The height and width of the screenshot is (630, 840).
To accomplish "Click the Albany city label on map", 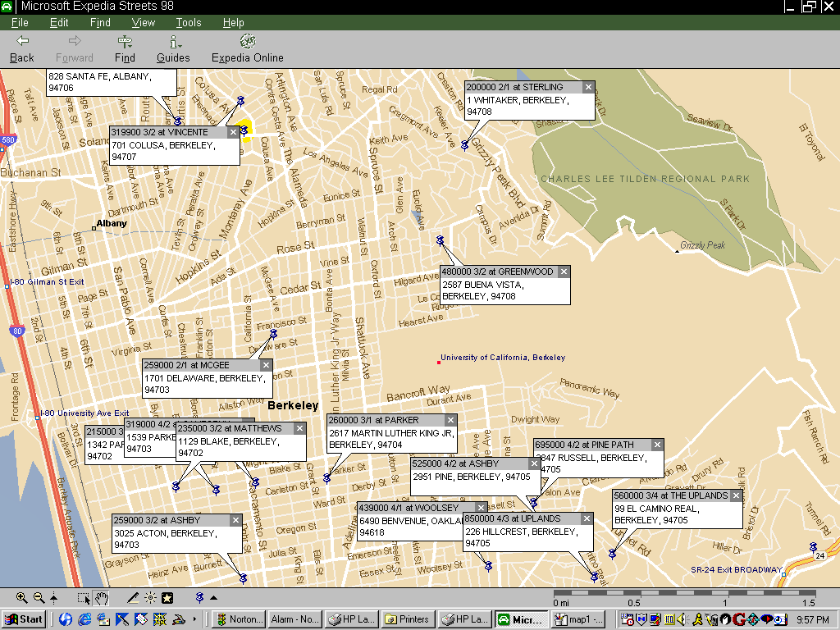I will coord(112,223).
